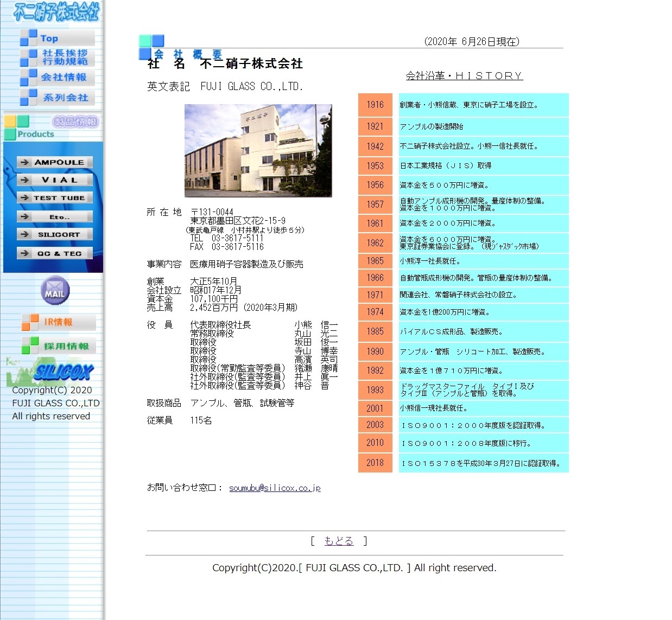Click the TEL 03-3617-5111 number
Viewport: 672px width, 620px height.
tap(227, 238)
